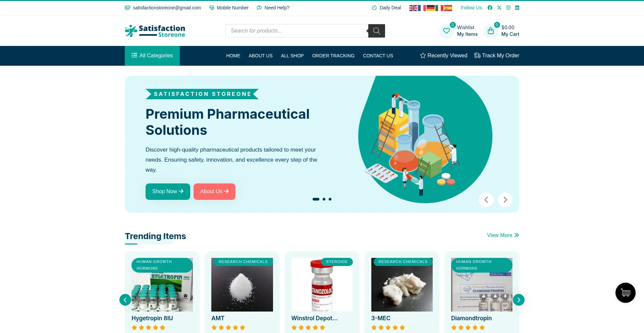Select the first hero slider indicator
Viewport: 644px width, 333px height.
316,199
